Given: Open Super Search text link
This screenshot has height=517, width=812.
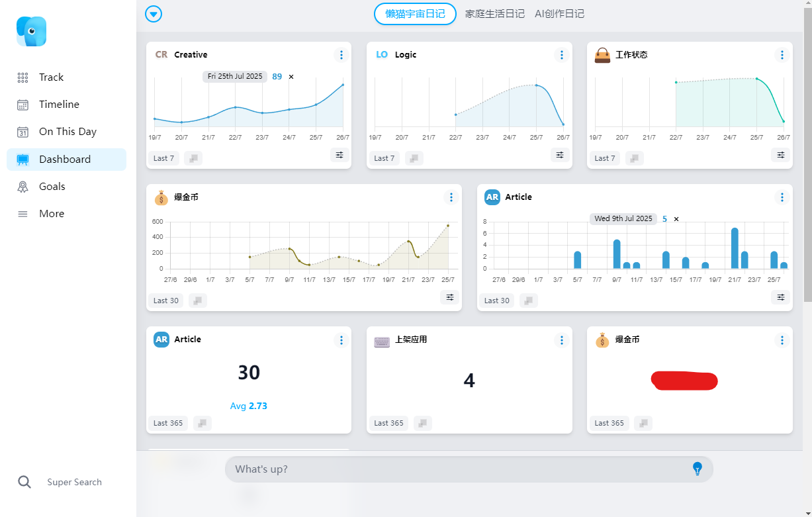Looking at the screenshot, I should [x=74, y=482].
